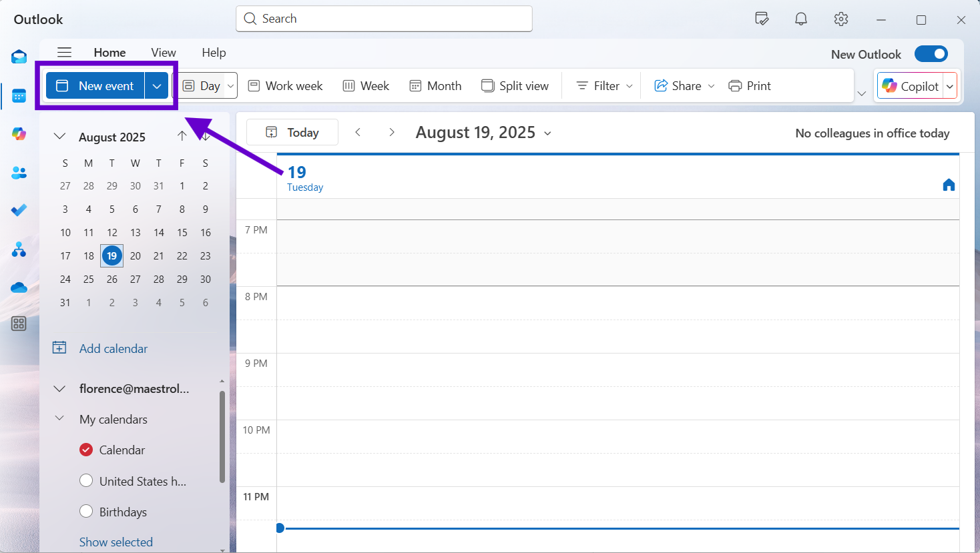This screenshot has width=980, height=553.
Task: Open Copilot button in ribbon
Action: [x=910, y=86]
